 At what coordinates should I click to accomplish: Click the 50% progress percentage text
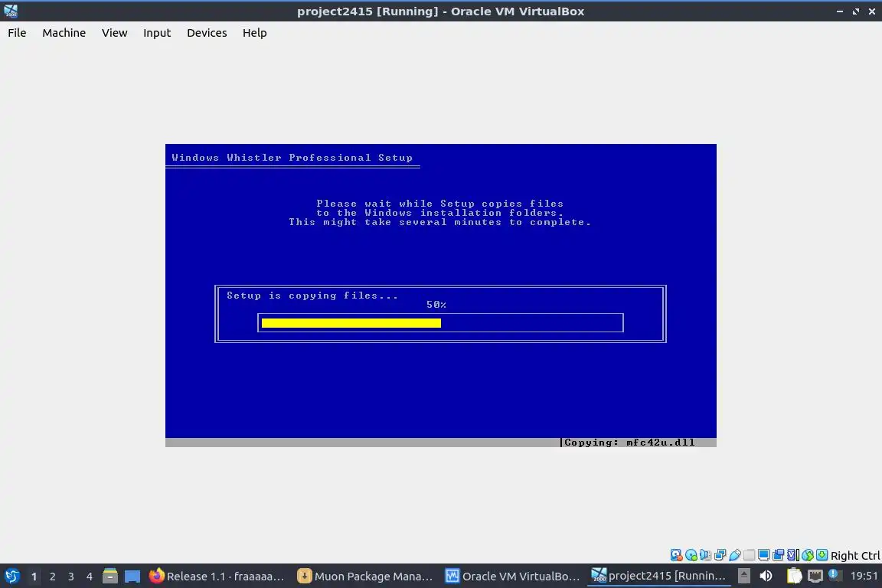436,305
